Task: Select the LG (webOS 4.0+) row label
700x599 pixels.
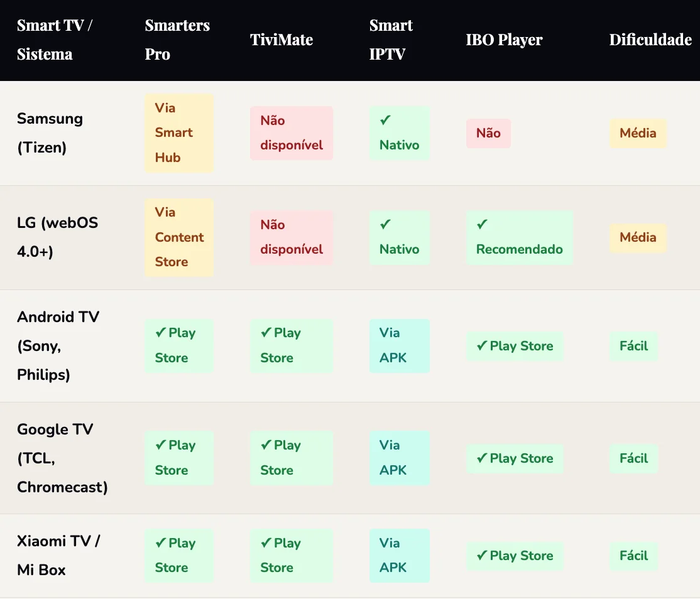Action: point(58,237)
